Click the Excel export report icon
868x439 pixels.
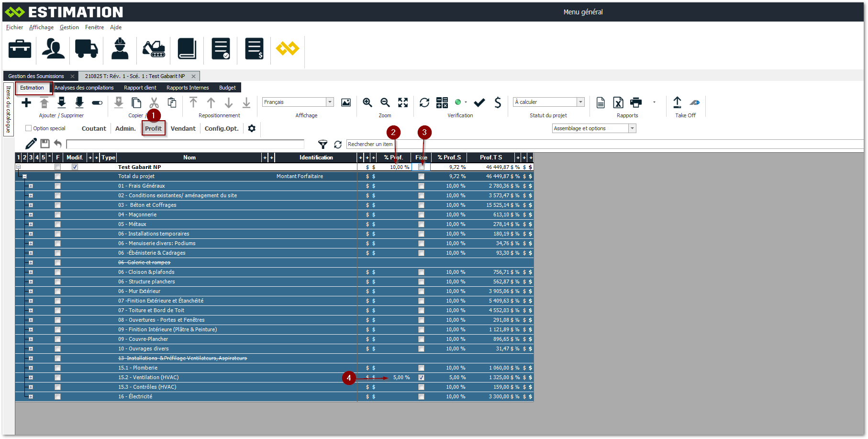pos(618,102)
